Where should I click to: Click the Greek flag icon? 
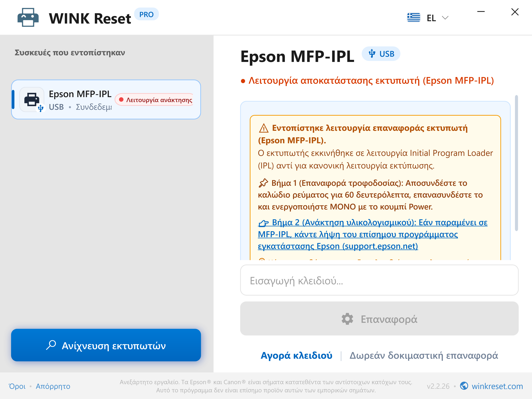tap(414, 18)
